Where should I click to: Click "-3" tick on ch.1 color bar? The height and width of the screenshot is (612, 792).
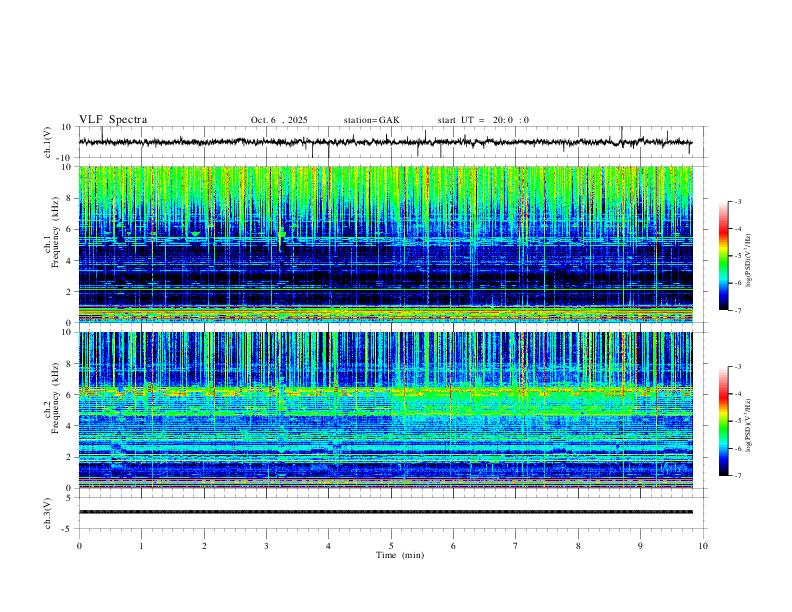click(x=738, y=201)
